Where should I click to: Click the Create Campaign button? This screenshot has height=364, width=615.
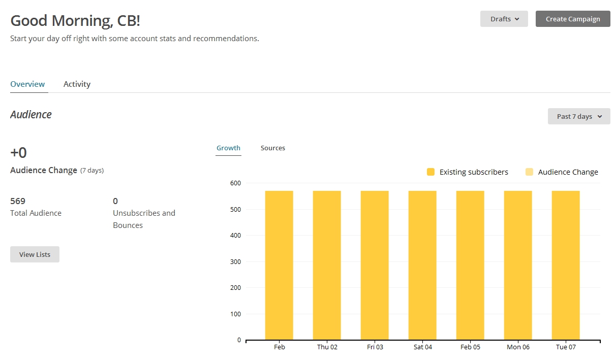click(x=573, y=19)
